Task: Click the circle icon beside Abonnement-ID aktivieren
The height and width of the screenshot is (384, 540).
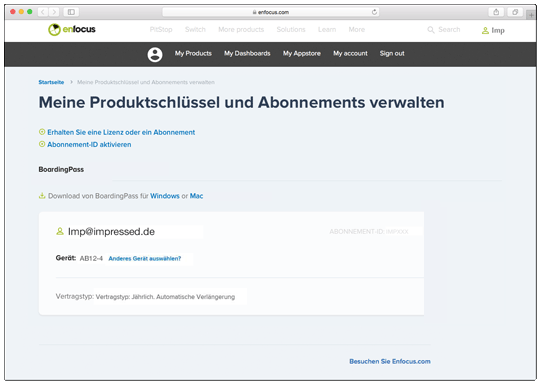Action: tap(42, 144)
